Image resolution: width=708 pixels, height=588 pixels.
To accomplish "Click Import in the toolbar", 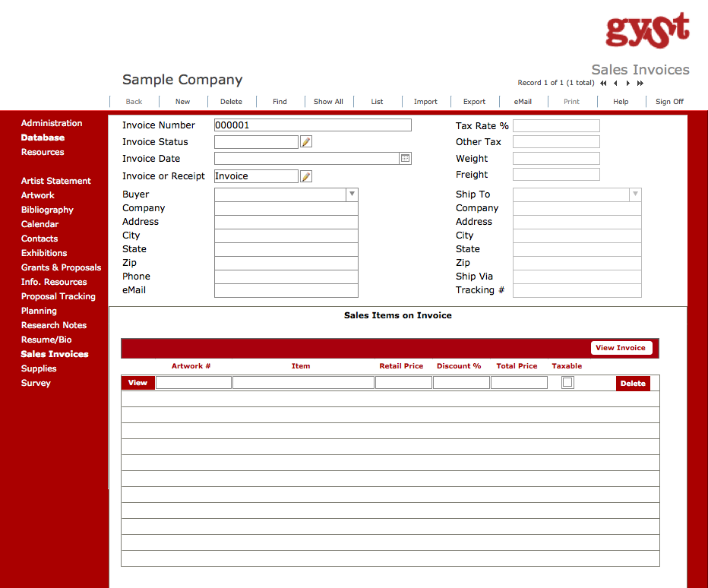I will click(x=425, y=102).
